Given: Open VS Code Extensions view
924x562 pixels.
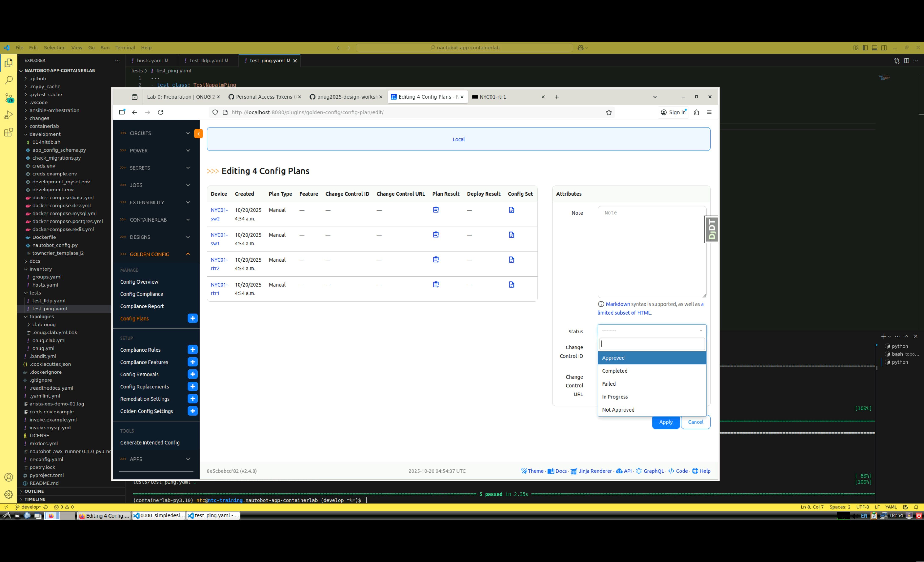Looking at the screenshot, I should [9, 132].
